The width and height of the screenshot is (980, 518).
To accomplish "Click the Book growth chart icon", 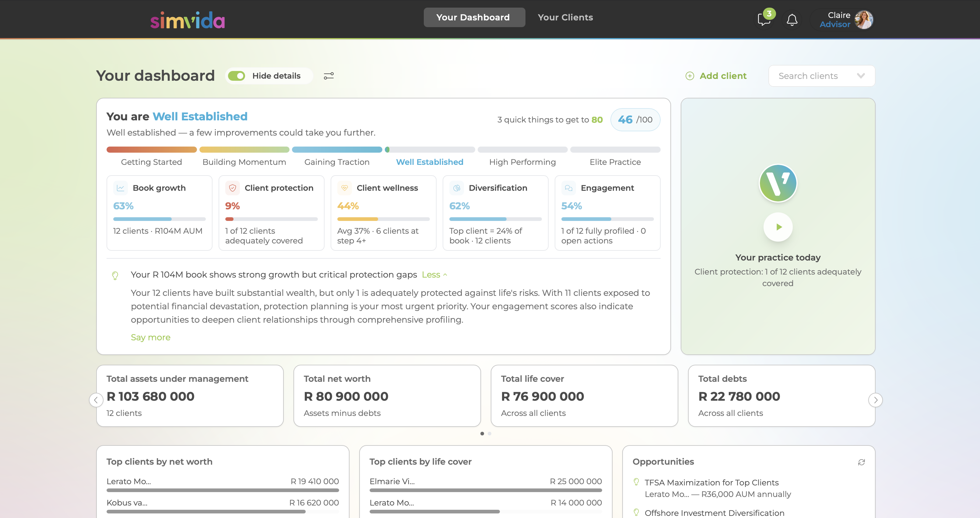I will (121, 188).
